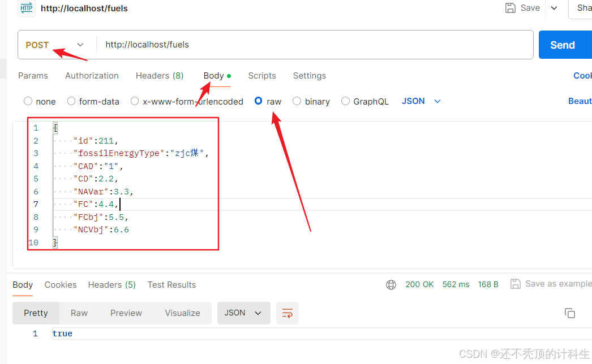Click the "FCbj":5.5 line in editor
The width and height of the screenshot is (592, 364).
pos(101,217)
